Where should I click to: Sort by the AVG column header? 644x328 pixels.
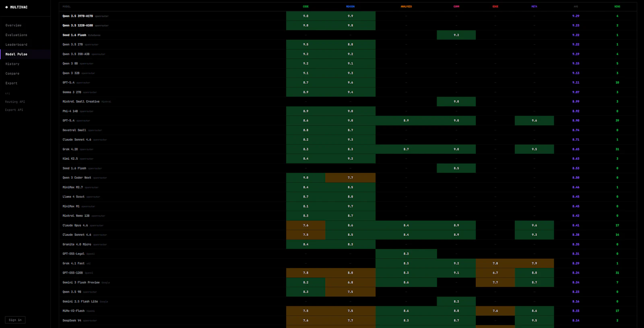point(576,6)
